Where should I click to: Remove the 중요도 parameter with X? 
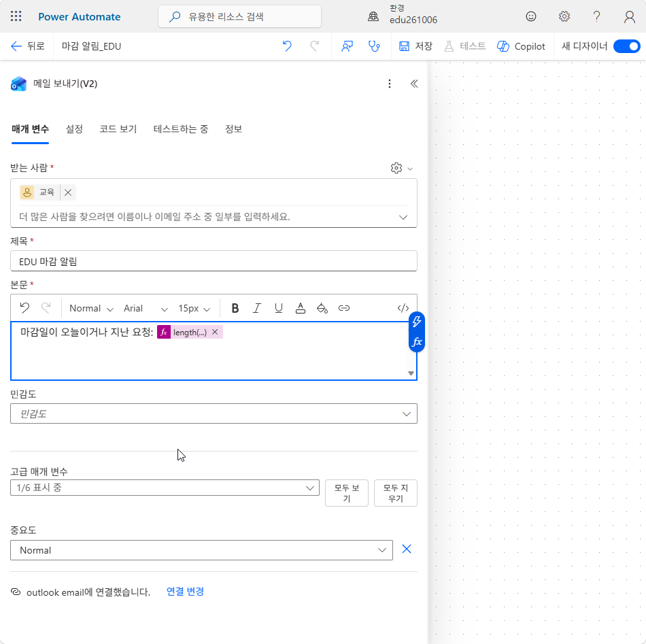click(406, 549)
